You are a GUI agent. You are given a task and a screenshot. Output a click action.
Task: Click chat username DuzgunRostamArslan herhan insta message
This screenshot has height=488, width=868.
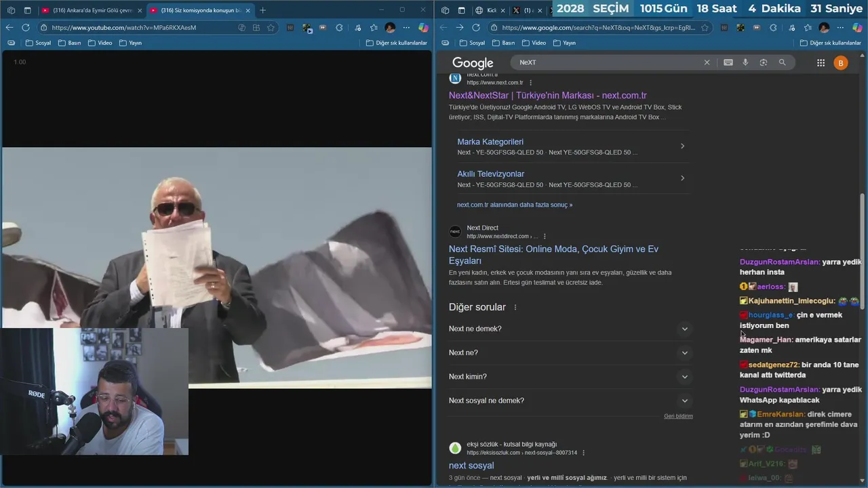pyautogui.click(x=780, y=262)
